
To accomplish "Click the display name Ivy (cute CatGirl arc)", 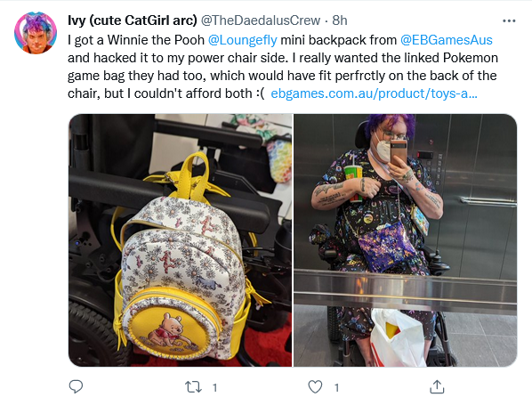I will pos(133,20).
